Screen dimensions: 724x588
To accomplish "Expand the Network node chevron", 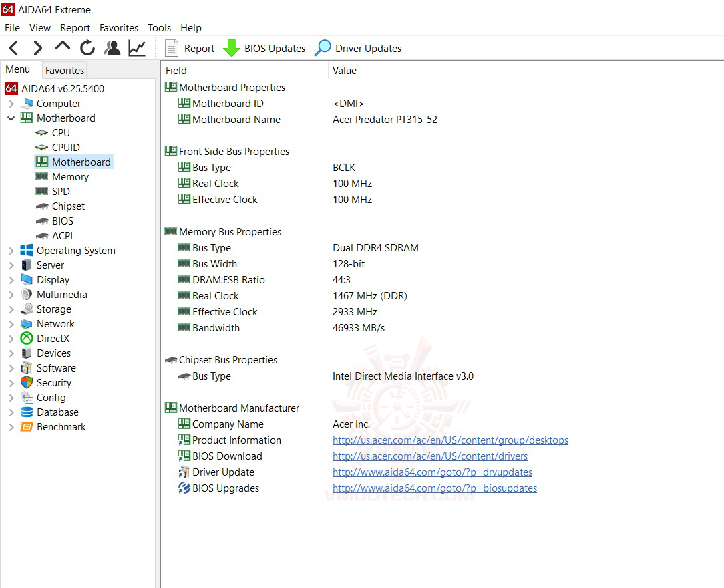I will pos(11,324).
